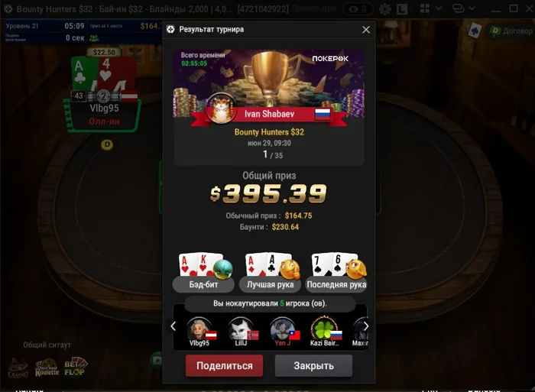Click the Vlbg95 knocked-out player avatar

click(199, 329)
